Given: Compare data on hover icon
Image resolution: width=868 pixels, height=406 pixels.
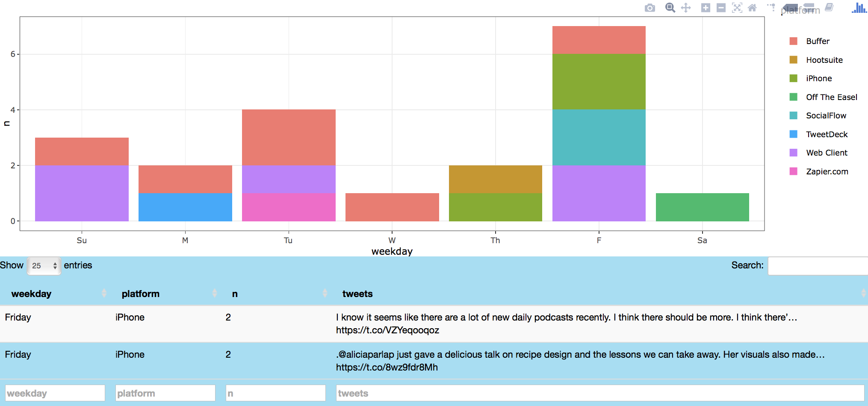Looking at the screenshot, I should tap(809, 8).
